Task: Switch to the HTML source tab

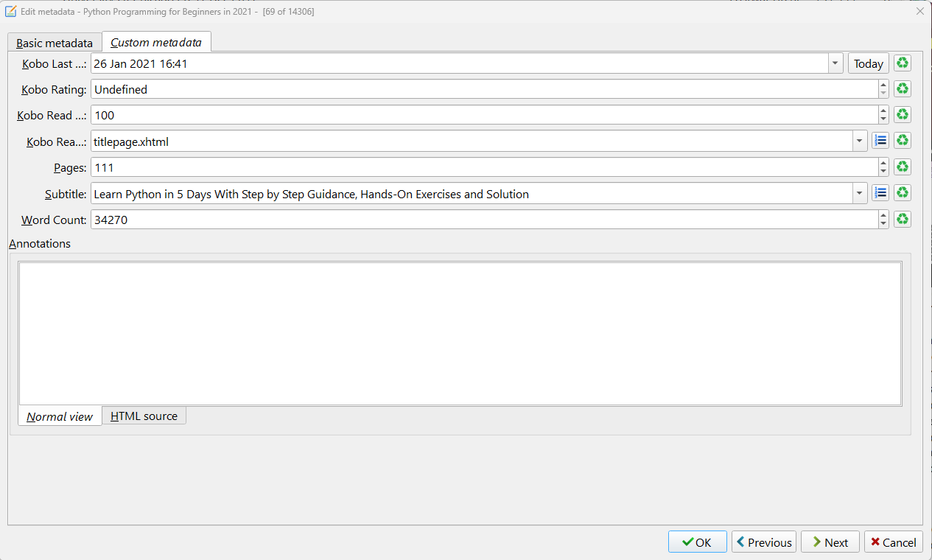Action: pyautogui.click(x=144, y=416)
